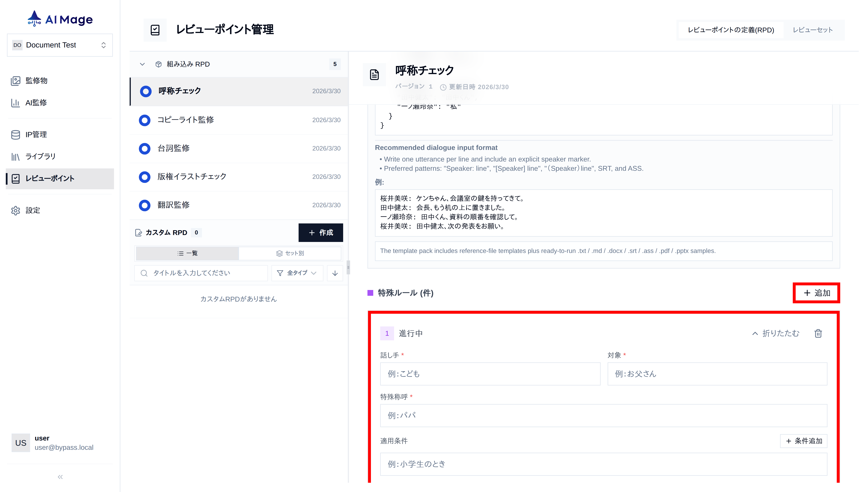Switch list view to 一覧

tap(187, 253)
